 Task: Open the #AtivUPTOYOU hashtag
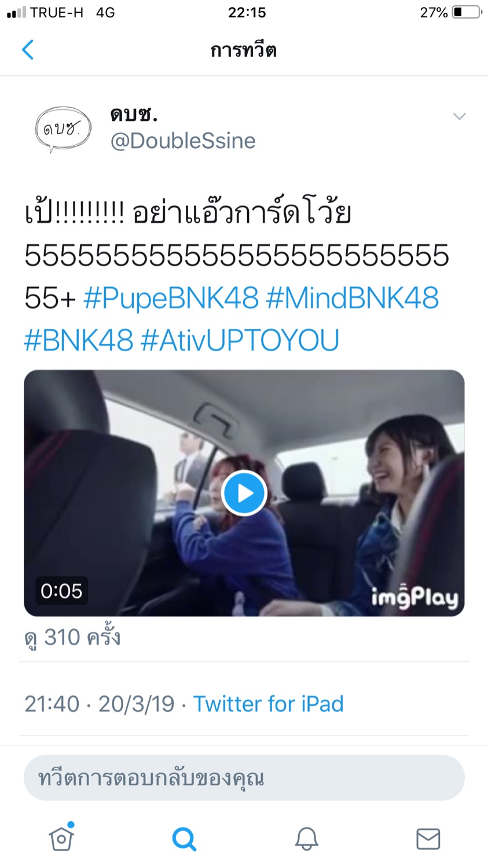(x=240, y=340)
